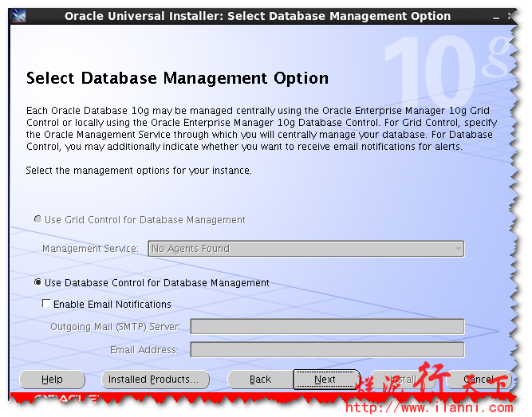
Task: Open the Management Service dropdown arrow
Action: coord(457,249)
